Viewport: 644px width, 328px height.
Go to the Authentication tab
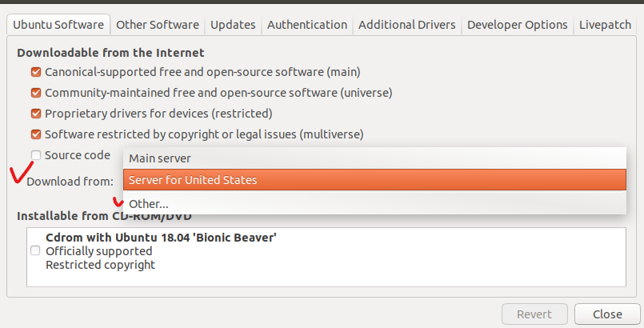307,25
